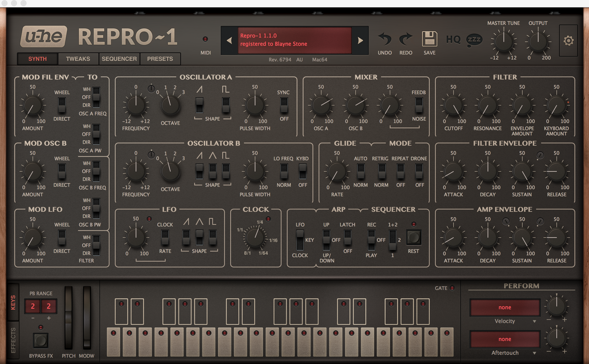The height and width of the screenshot is (364, 589).
Task: Flip the Glide AUTO mode switch
Action: (x=361, y=171)
